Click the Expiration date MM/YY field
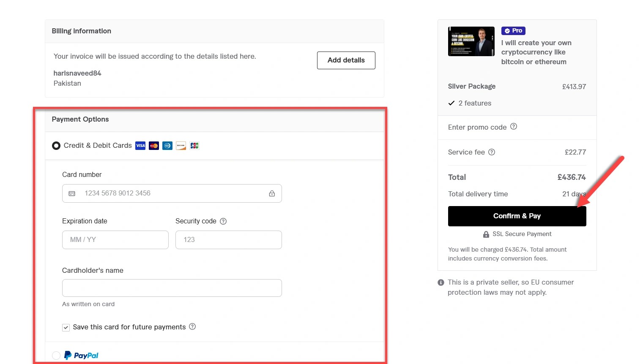Screen dimensions: 643x364 pos(115,240)
